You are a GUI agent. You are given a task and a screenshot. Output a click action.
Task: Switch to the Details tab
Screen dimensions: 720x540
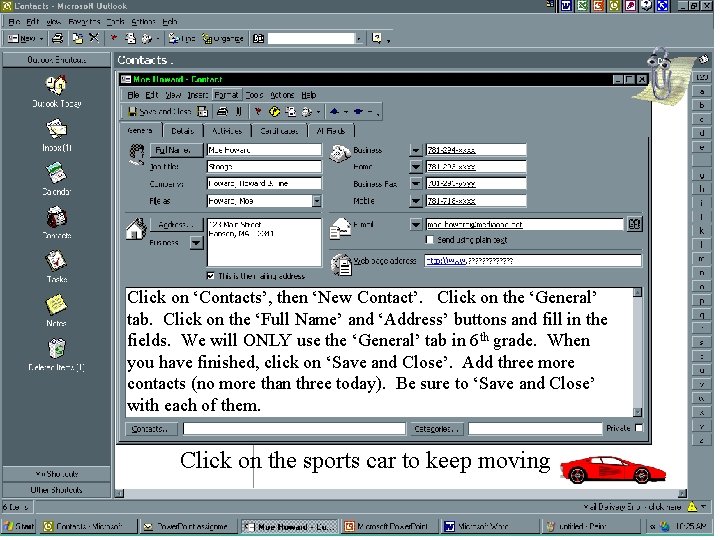(x=182, y=131)
